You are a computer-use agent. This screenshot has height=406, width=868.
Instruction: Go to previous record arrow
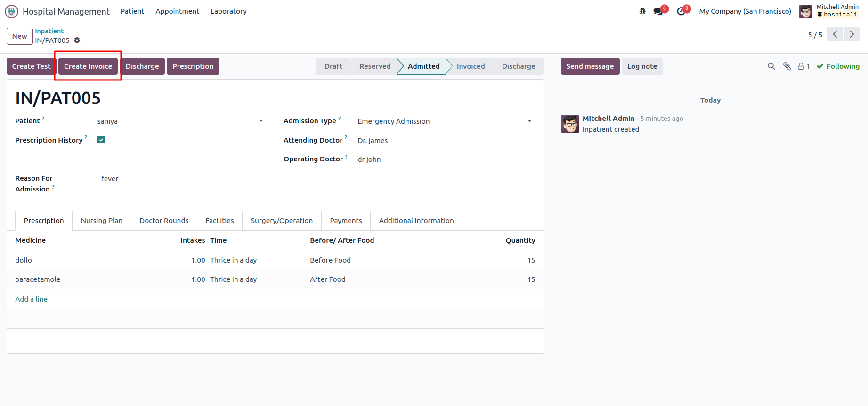835,34
